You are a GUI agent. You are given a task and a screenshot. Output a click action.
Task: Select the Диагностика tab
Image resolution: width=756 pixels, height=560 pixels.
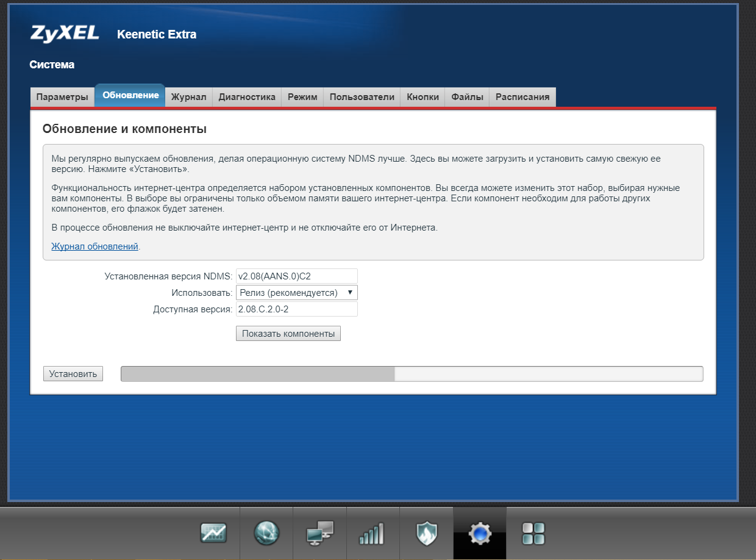[246, 96]
